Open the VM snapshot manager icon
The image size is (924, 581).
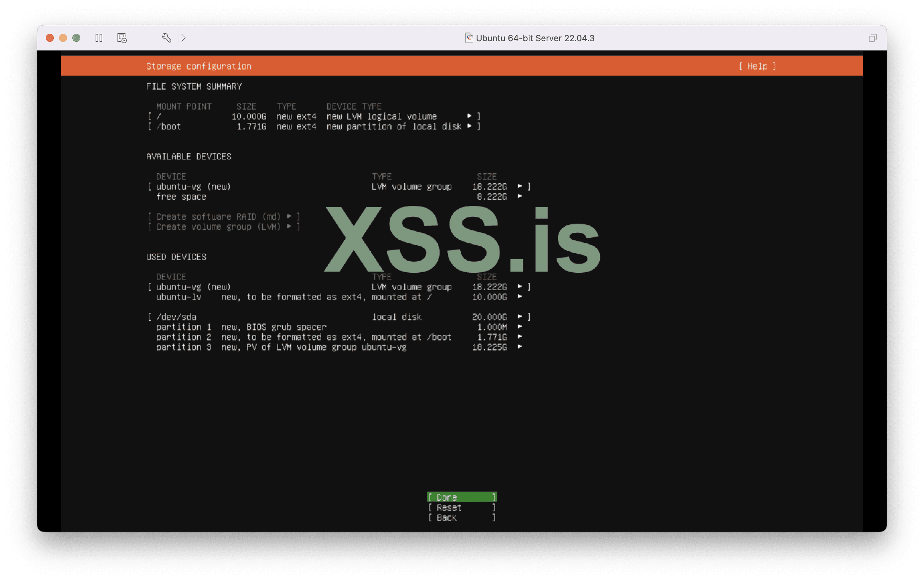121,38
